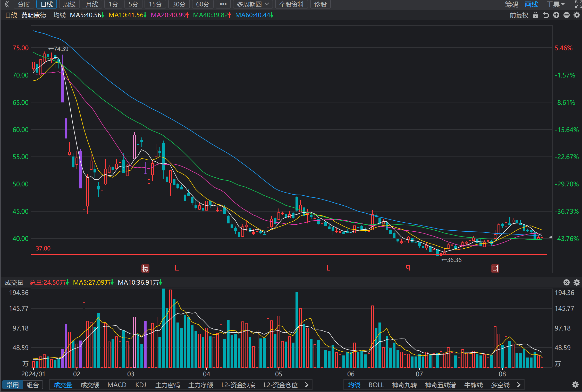Image resolution: width=582 pixels, height=392 pixels.
Task: Switch main overlay to 多空线
Action: [500, 385]
